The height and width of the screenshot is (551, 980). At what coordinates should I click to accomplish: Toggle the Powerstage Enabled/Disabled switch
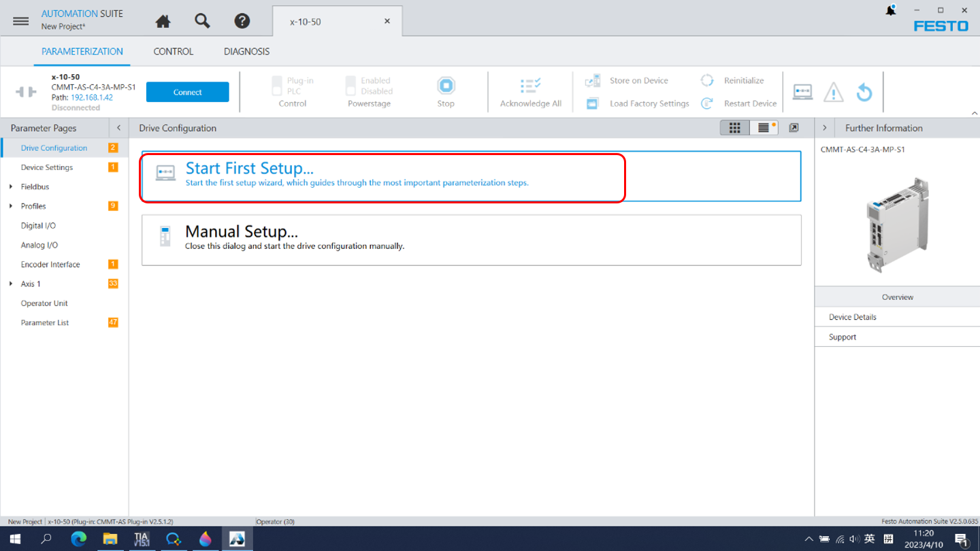[350, 86]
